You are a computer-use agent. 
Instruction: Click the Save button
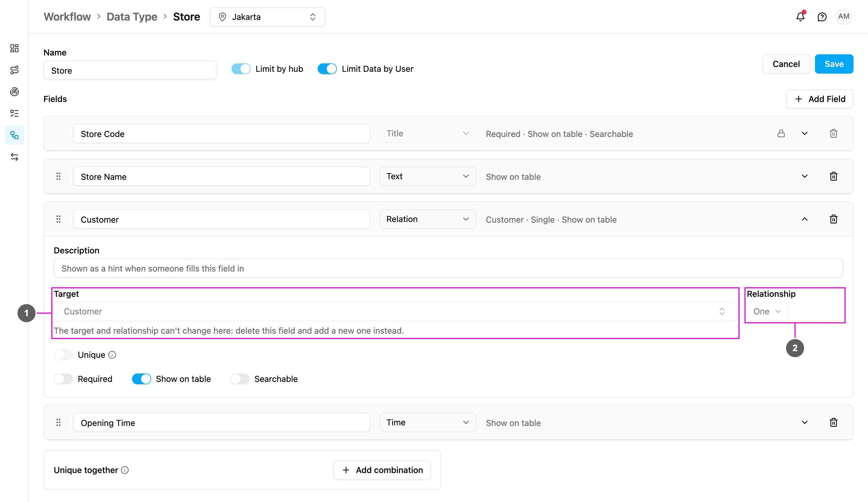point(834,64)
